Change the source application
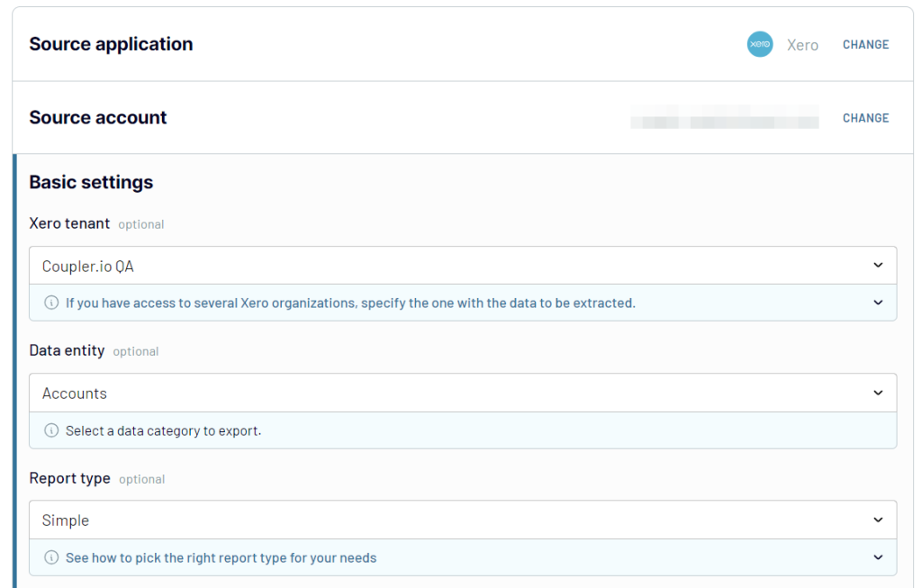Image resolution: width=922 pixels, height=588 pixels. [865, 45]
